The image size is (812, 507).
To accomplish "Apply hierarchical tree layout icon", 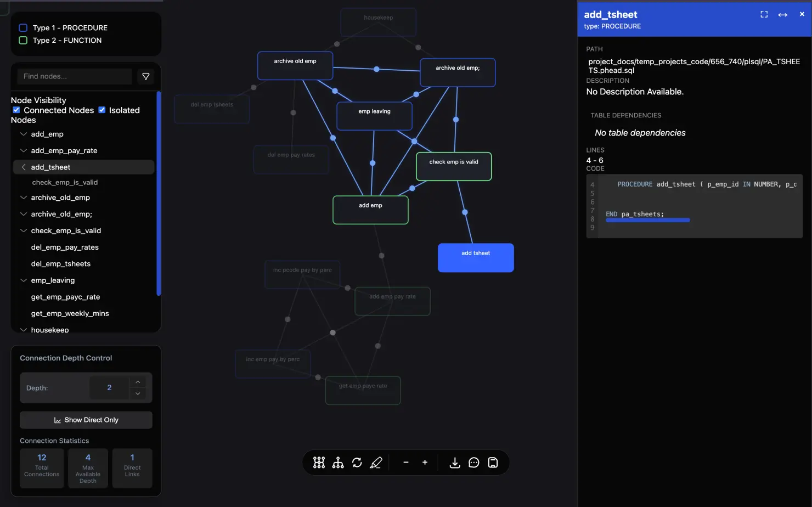I will pos(338,463).
